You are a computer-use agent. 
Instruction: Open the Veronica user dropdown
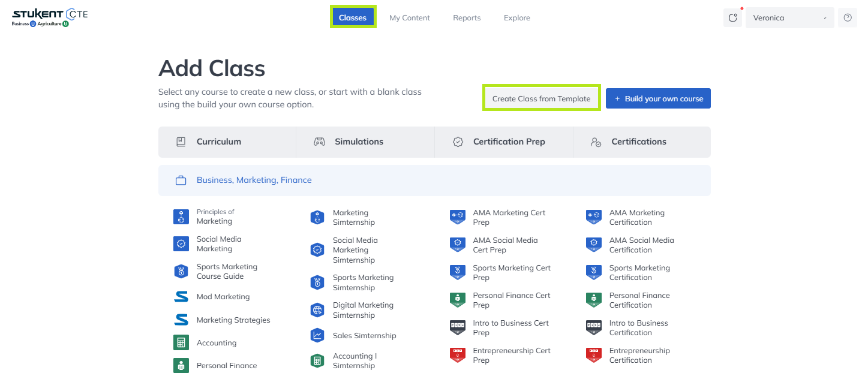point(789,18)
